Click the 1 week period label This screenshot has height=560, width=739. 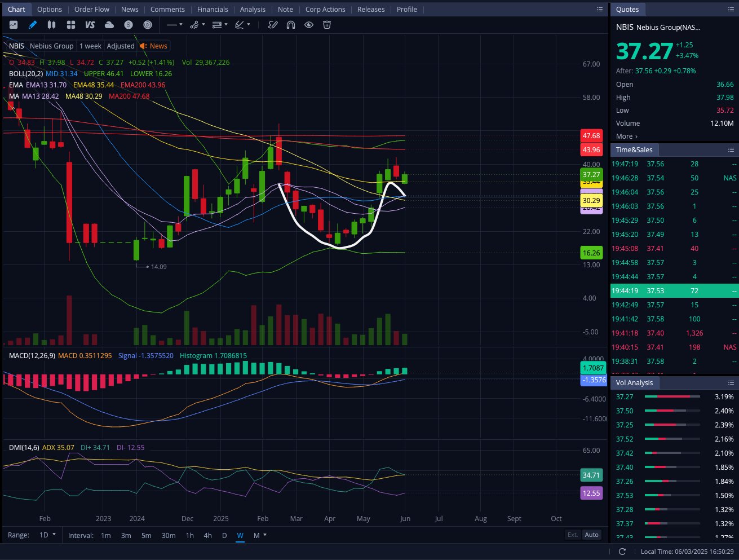click(90, 46)
